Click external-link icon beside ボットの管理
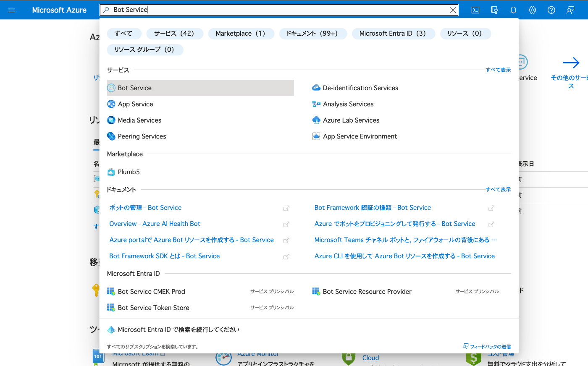588x366 pixels. (x=286, y=208)
